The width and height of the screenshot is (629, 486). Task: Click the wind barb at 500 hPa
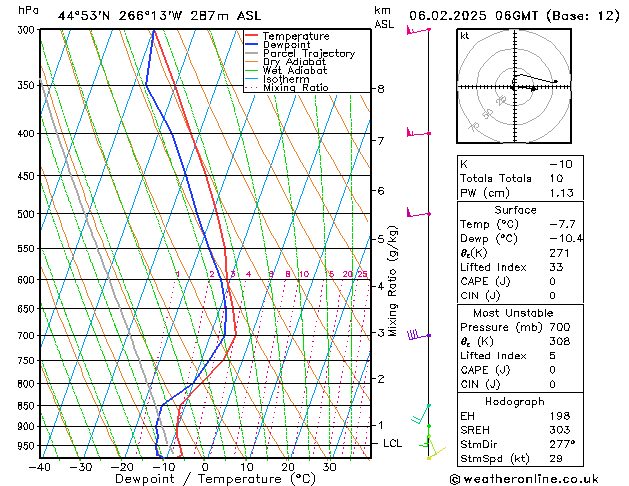tap(418, 213)
